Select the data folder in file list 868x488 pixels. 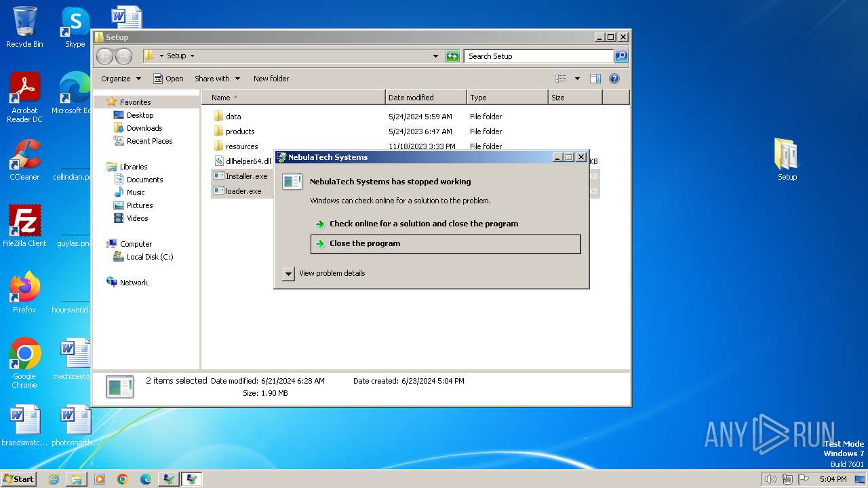[233, 117]
